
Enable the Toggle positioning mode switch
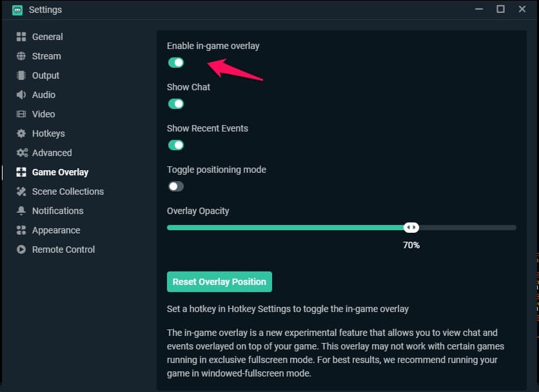pyautogui.click(x=176, y=186)
